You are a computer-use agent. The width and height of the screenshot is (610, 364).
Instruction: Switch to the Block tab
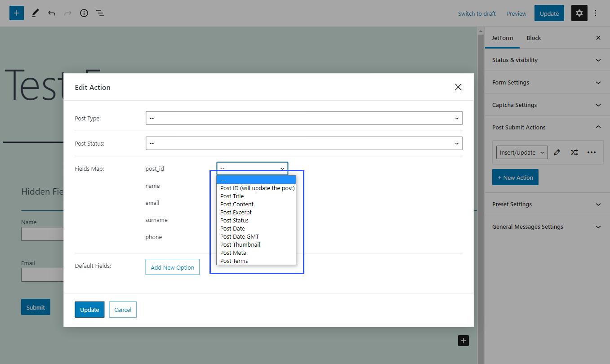coord(534,38)
